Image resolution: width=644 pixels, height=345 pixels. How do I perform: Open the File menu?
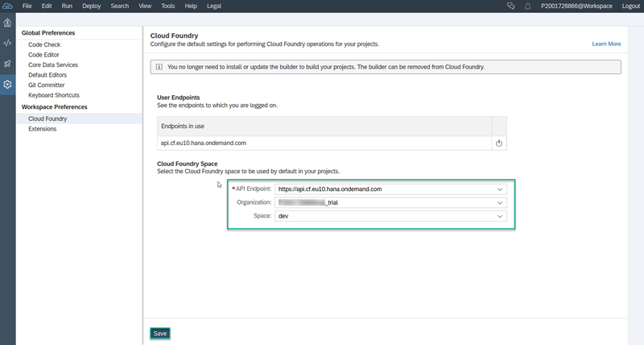[x=27, y=6]
